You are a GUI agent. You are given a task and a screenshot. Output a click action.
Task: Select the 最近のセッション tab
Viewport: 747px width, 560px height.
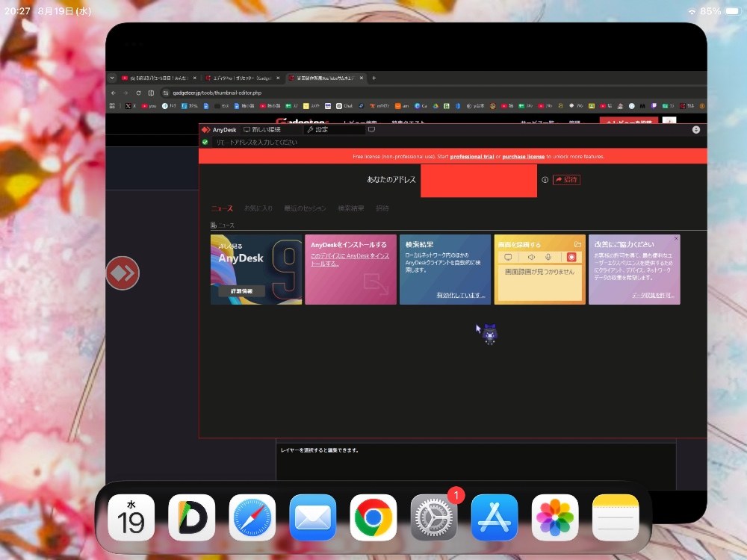pos(306,208)
